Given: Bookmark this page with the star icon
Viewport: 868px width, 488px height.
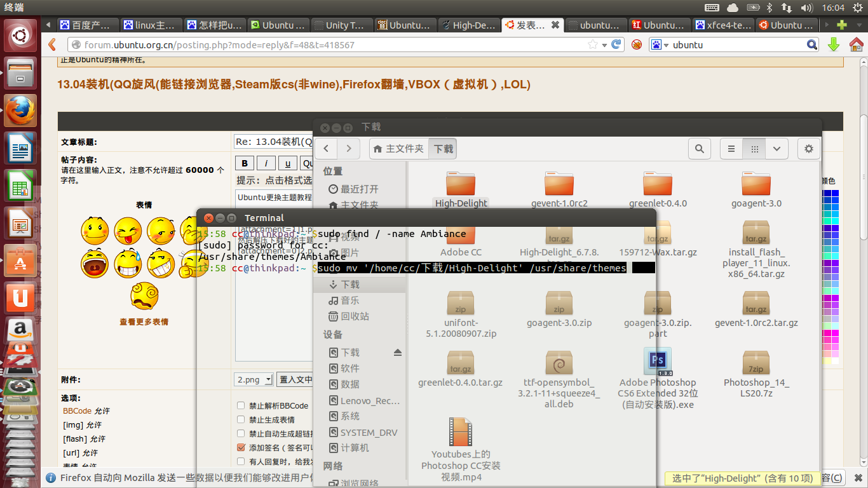Looking at the screenshot, I should 593,44.
